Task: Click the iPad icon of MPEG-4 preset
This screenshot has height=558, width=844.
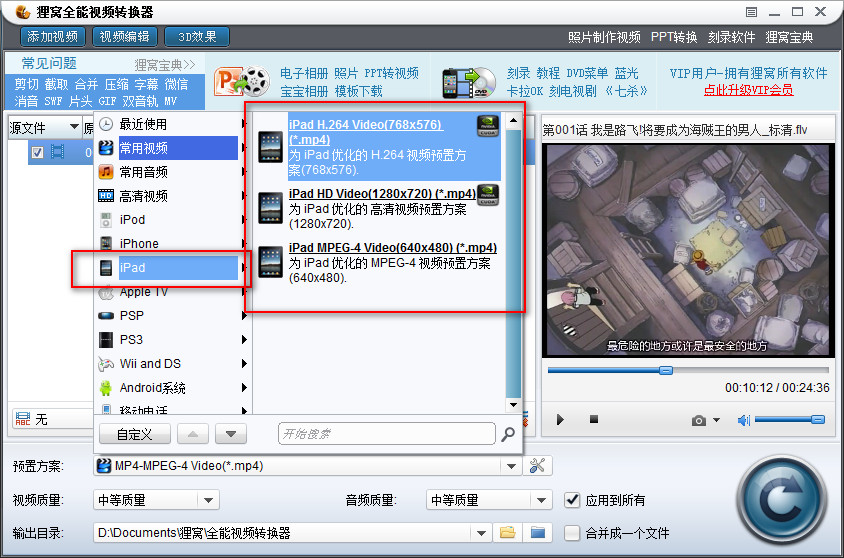Action: click(x=270, y=262)
